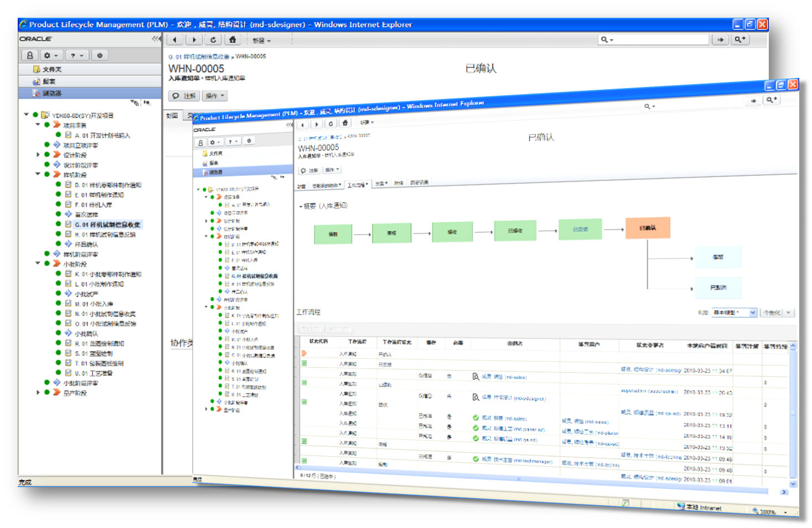
Task: Collapse the 概要 summary section in front window
Action: pos(301,206)
